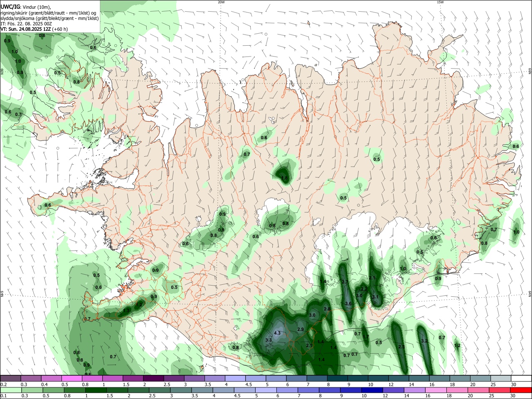Click the pale green 0.1 swatch in lower legend
The image size is (532, 399).
(11, 390)
